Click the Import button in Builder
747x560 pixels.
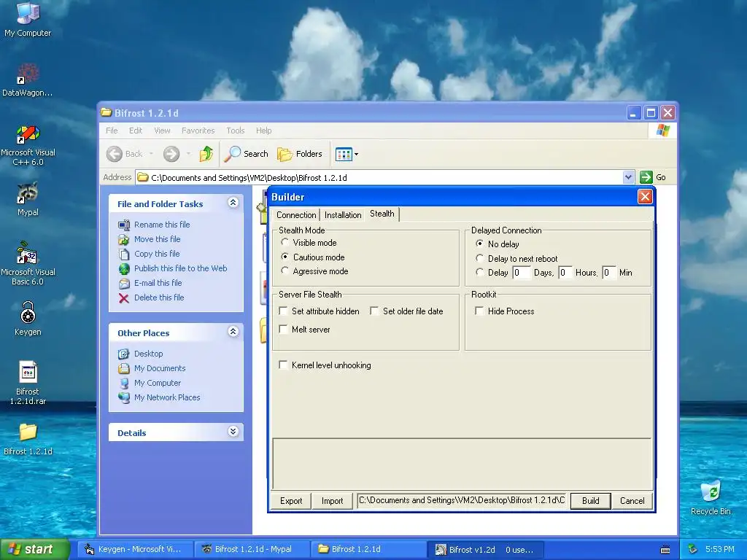pyautogui.click(x=332, y=501)
